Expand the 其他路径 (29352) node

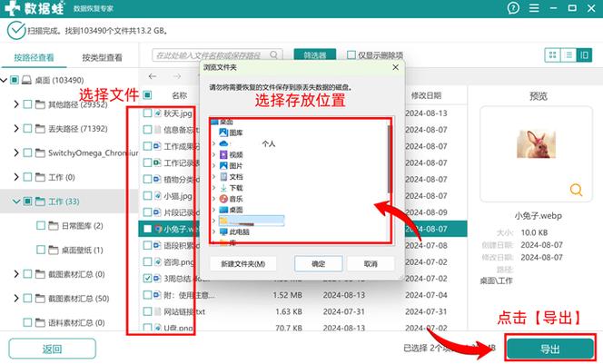(x=16, y=104)
